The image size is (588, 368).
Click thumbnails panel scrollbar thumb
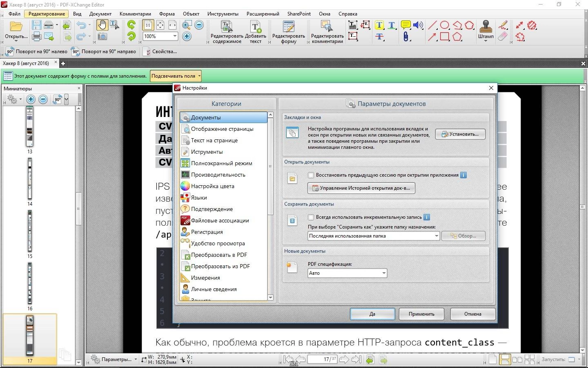[x=78, y=209]
